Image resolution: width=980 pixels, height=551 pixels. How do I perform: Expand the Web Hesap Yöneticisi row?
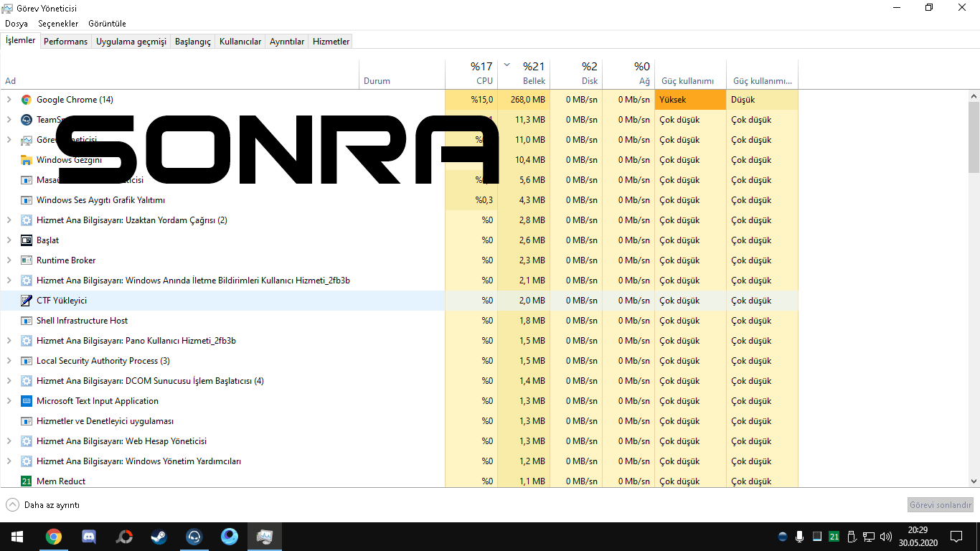coord(9,441)
